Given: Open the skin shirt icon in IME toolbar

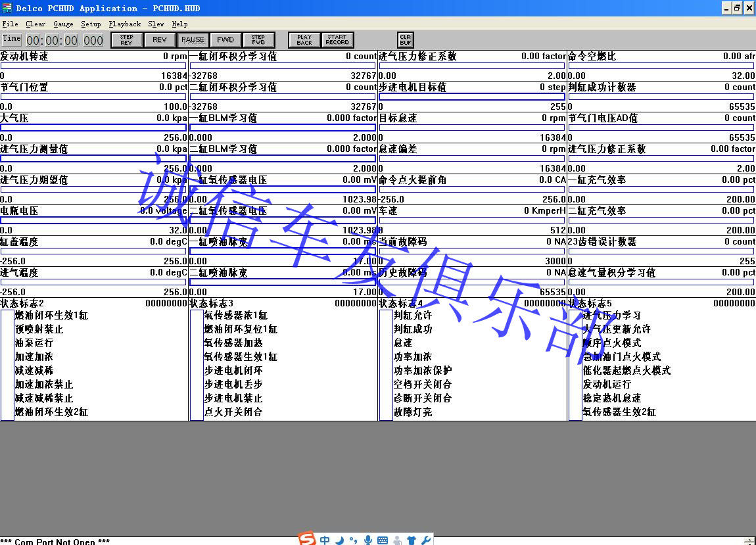Looking at the screenshot, I should [412, 540].
